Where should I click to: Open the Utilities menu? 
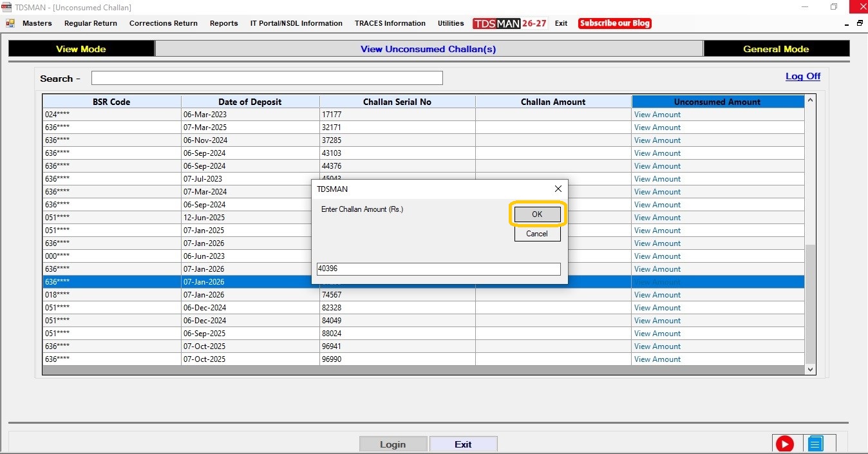[x=451, y=23]
